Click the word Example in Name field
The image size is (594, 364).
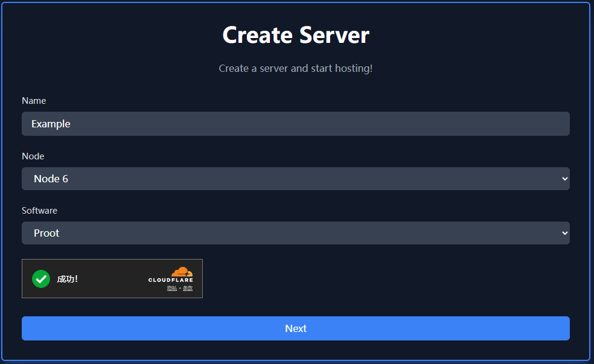coord(51,124)
